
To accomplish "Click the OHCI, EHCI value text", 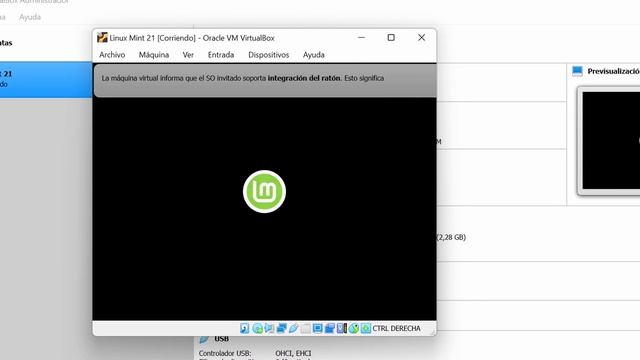I will (x=293, y=353).
